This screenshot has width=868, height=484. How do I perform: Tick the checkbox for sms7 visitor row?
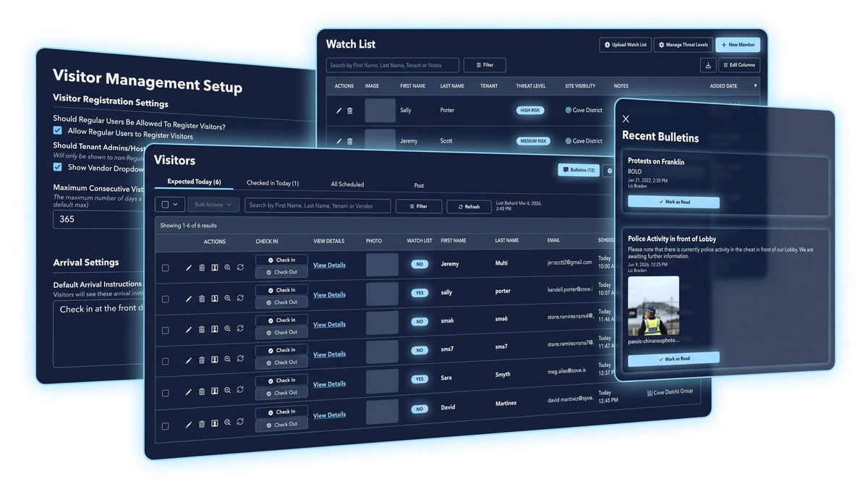[x=165, y=361]
